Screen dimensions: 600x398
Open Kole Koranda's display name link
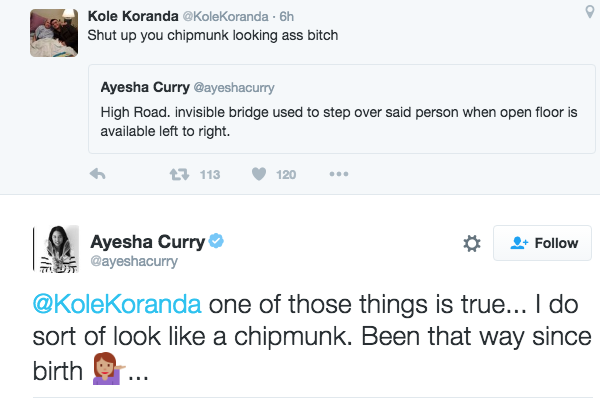click(133, 16)
